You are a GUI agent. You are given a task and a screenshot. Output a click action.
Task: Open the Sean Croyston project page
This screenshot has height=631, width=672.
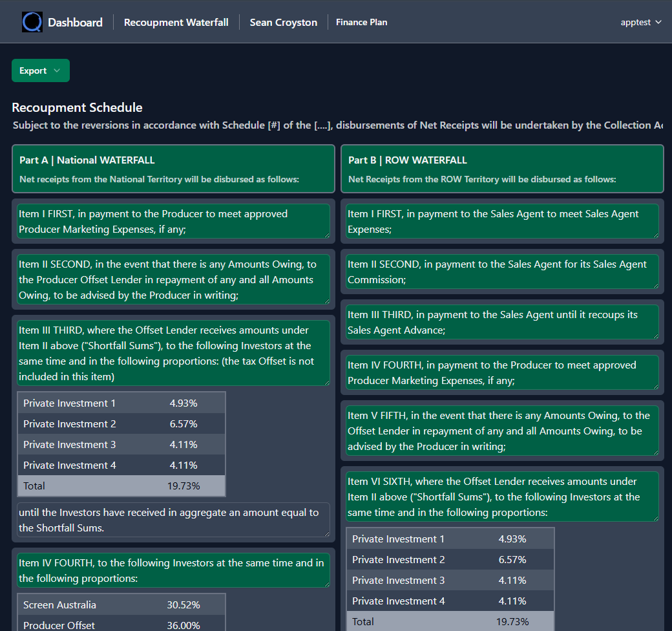click(x=283, y=23)
